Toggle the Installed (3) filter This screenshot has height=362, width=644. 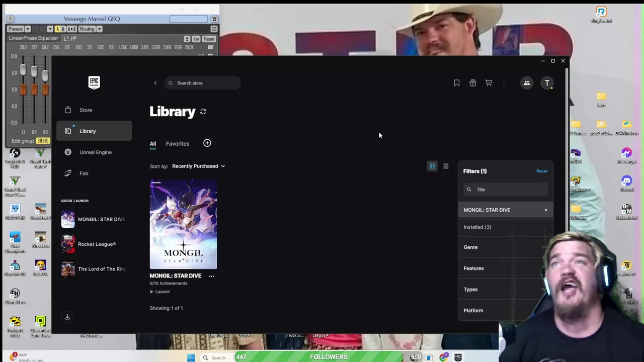point(505,227)
